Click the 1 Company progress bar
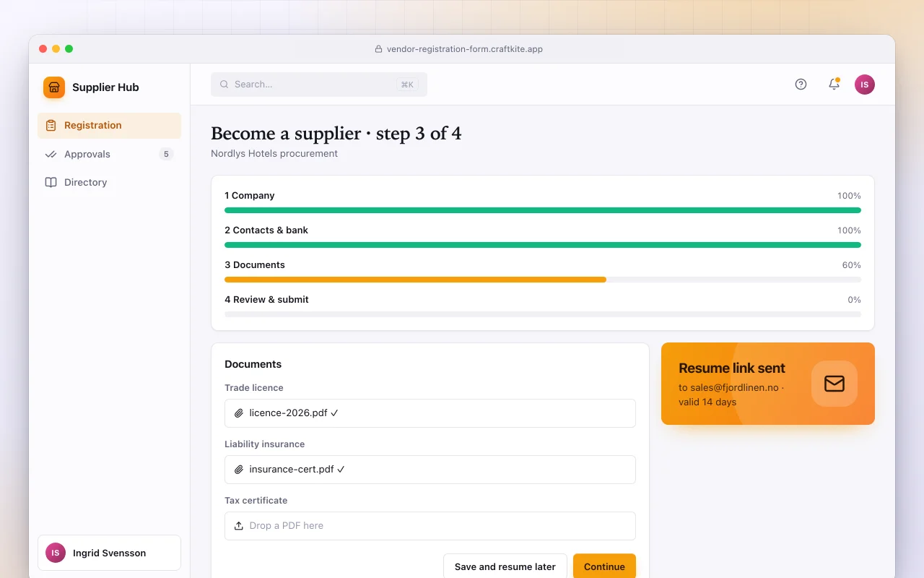Viewport: 924px width, 578px height. point(543,210)
